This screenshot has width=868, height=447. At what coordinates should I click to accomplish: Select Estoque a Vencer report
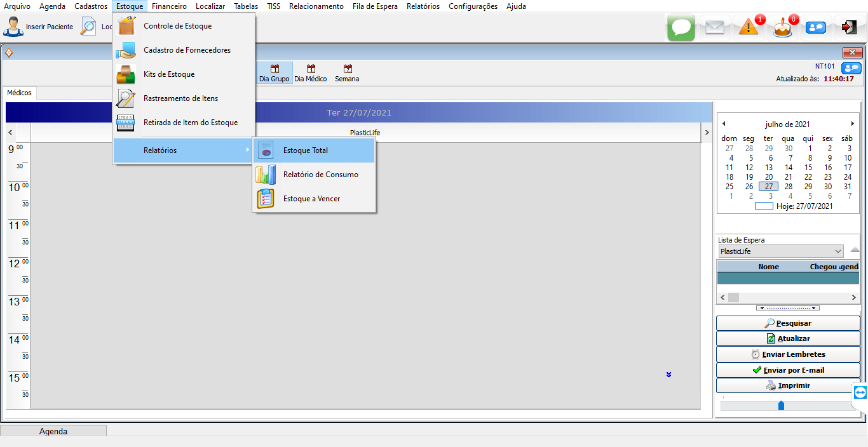pos(311,199)
